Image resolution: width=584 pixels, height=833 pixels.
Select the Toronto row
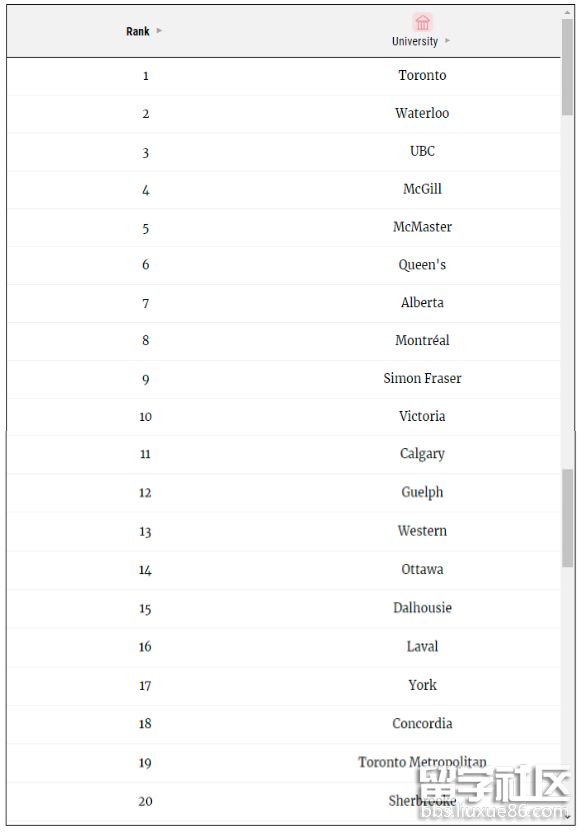[x=283, y=76]
